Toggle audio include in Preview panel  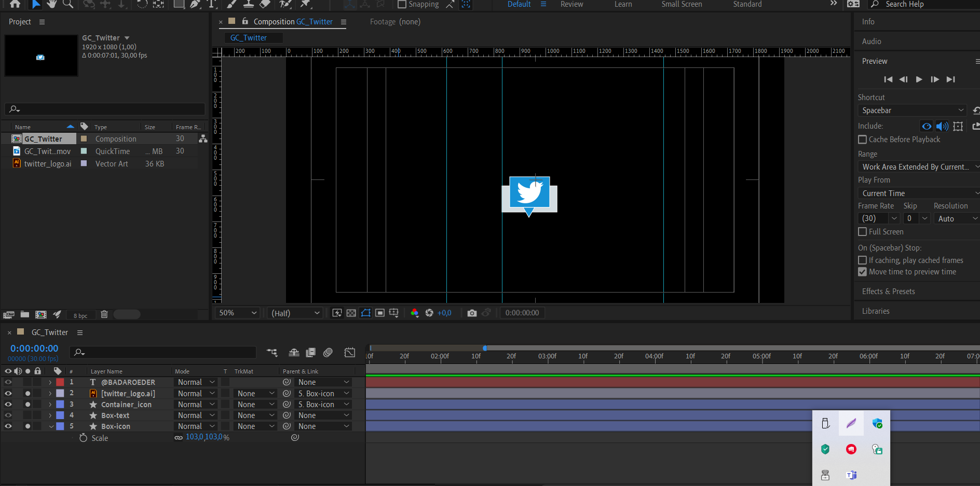coord(942,126)
